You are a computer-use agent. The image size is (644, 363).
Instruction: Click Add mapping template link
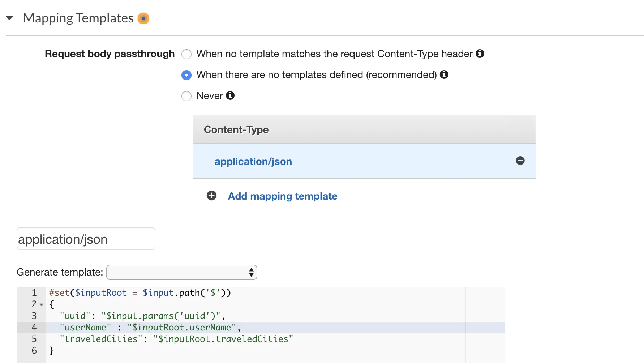click(x=282, y=196)
